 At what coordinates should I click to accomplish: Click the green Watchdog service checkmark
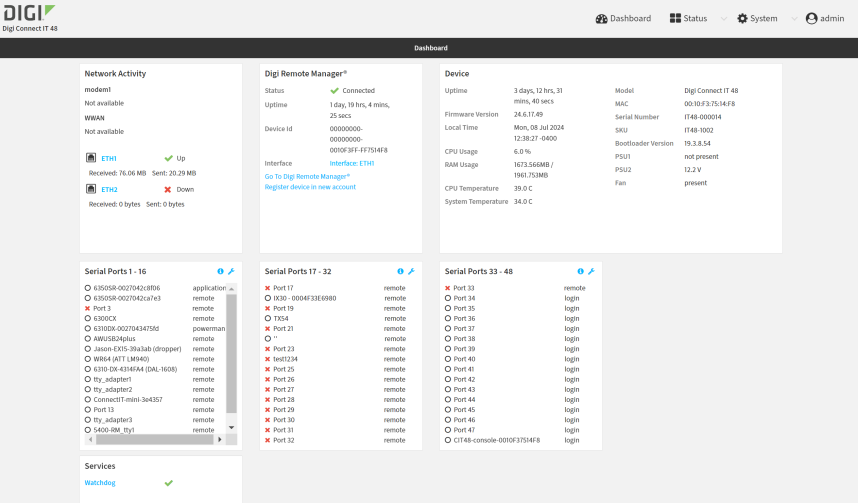coord(169,483)
